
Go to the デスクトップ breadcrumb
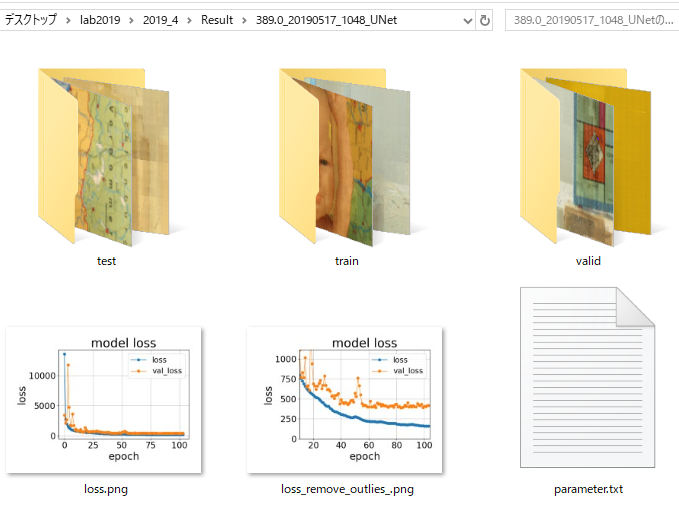pos(30,20)
